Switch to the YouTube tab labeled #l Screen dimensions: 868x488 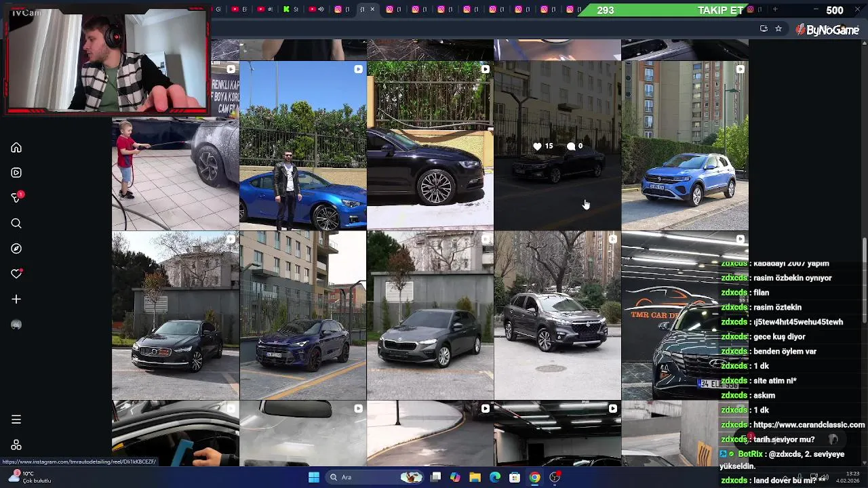point(265,9)
